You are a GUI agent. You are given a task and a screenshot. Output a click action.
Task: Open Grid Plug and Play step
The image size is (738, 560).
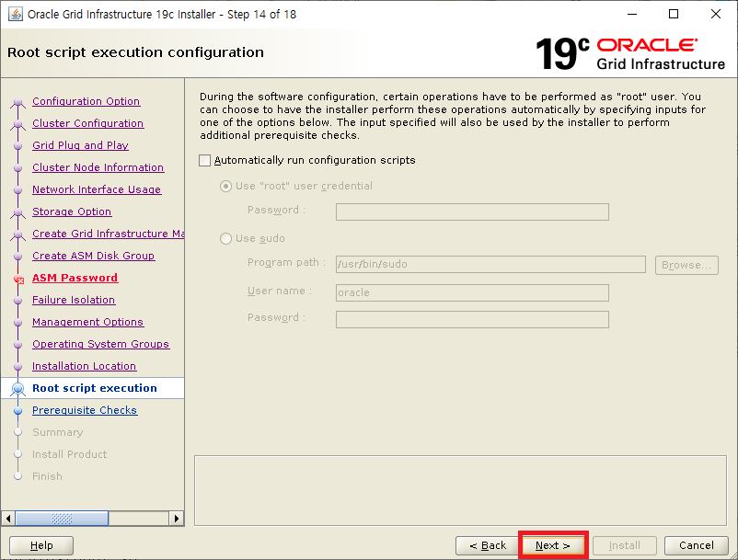pyautogui.click(x=80, y=145)
